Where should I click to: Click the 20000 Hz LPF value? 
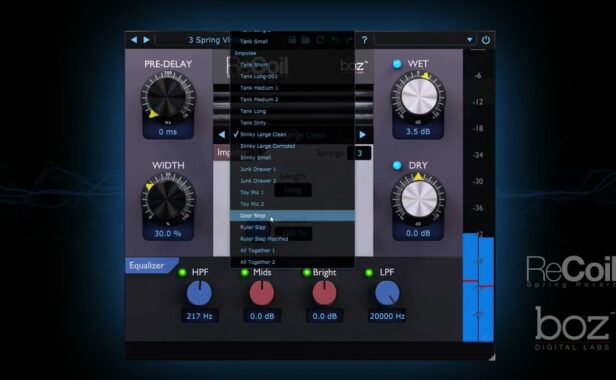[387, 316]
